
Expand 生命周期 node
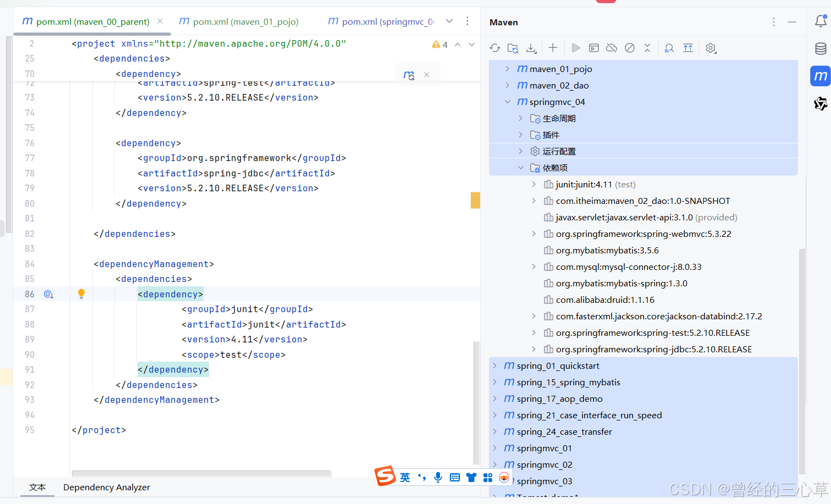[x=520, y=118]
